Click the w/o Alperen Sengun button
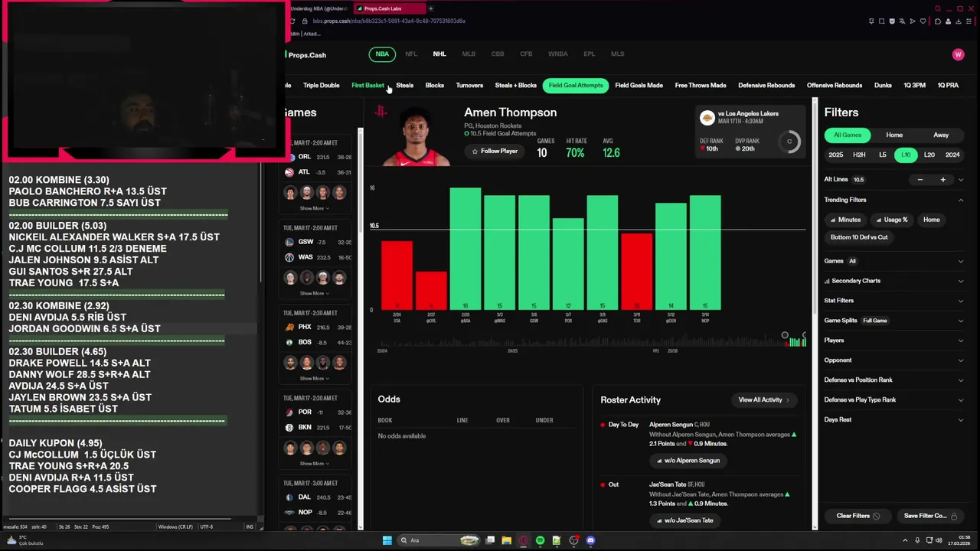980x551 pixels. [688, 461]
